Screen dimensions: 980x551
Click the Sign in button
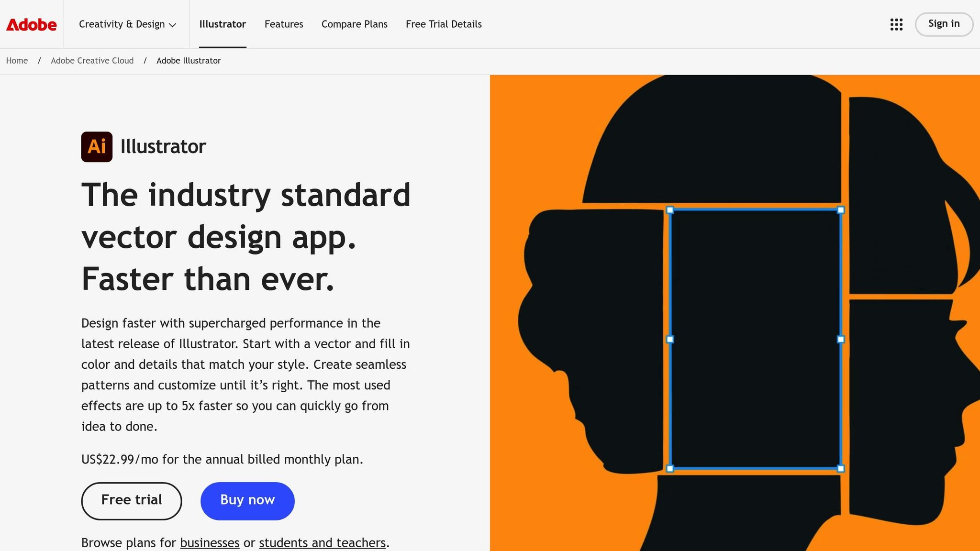click(944, 24)
